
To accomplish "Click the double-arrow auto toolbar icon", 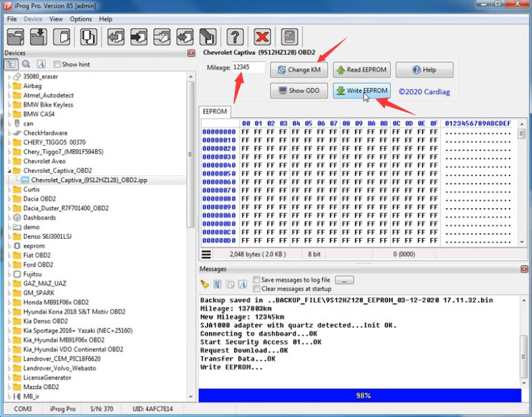I will (185, 36).
